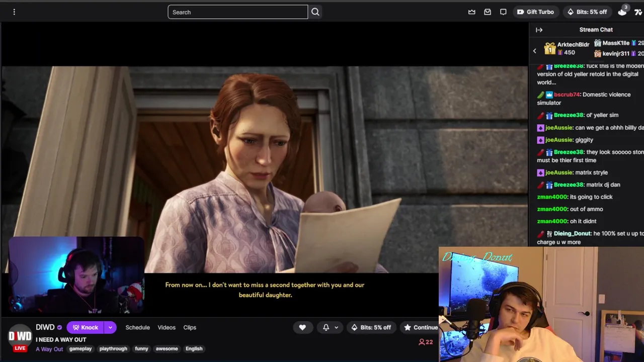
Task: Click the badge icon next to bscrub74
Action: (549, 95)
